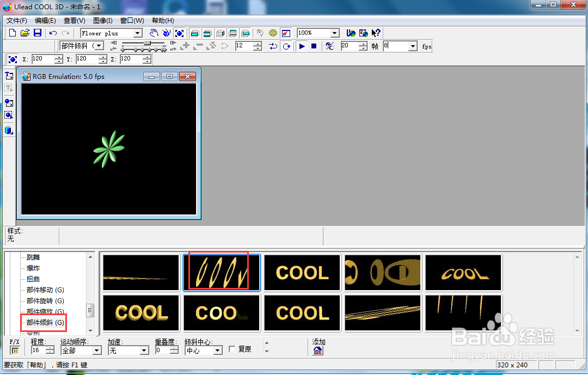Click the total frames field showing 20
Screen dimensions: 588x375
pos(350,46)
